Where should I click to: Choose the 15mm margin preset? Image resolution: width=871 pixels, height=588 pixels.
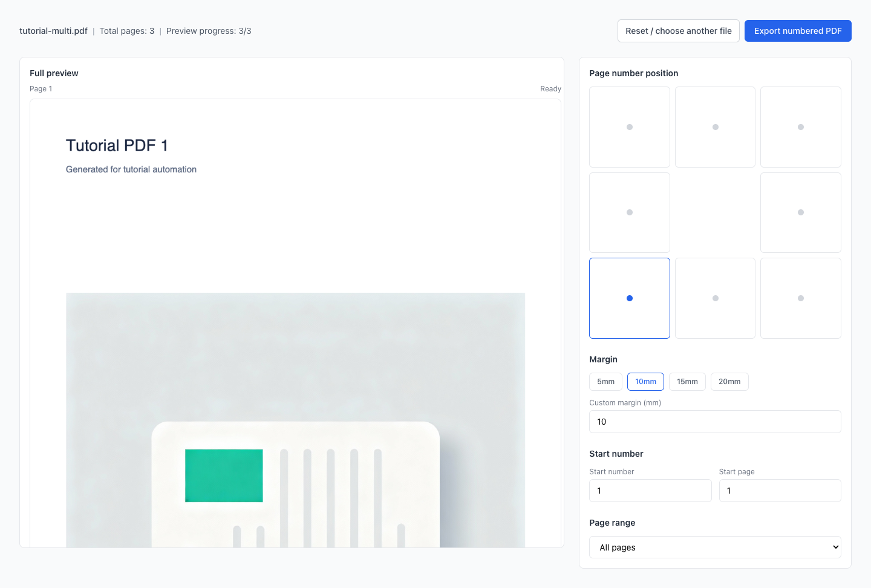(x=687, y=382)
